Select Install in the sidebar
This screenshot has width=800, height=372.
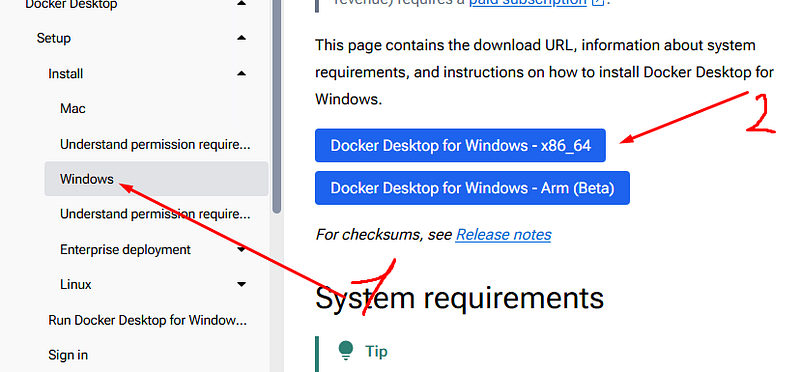tap(65, 73)
